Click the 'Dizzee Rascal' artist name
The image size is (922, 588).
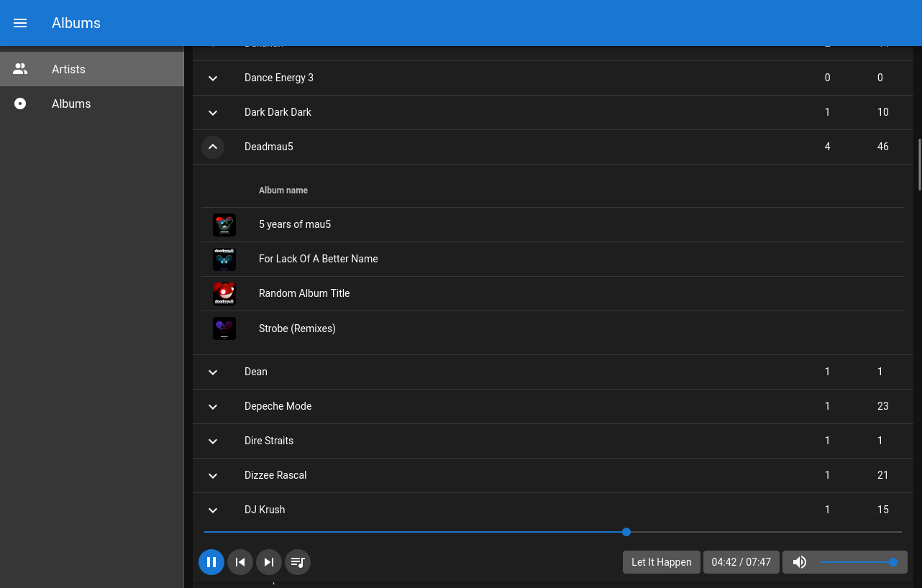tap(275, 475)
